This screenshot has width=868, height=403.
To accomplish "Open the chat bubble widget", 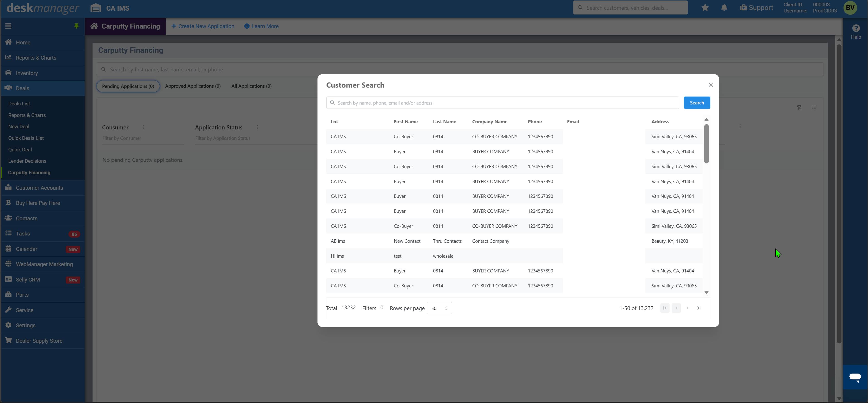I will coord(855,377).
